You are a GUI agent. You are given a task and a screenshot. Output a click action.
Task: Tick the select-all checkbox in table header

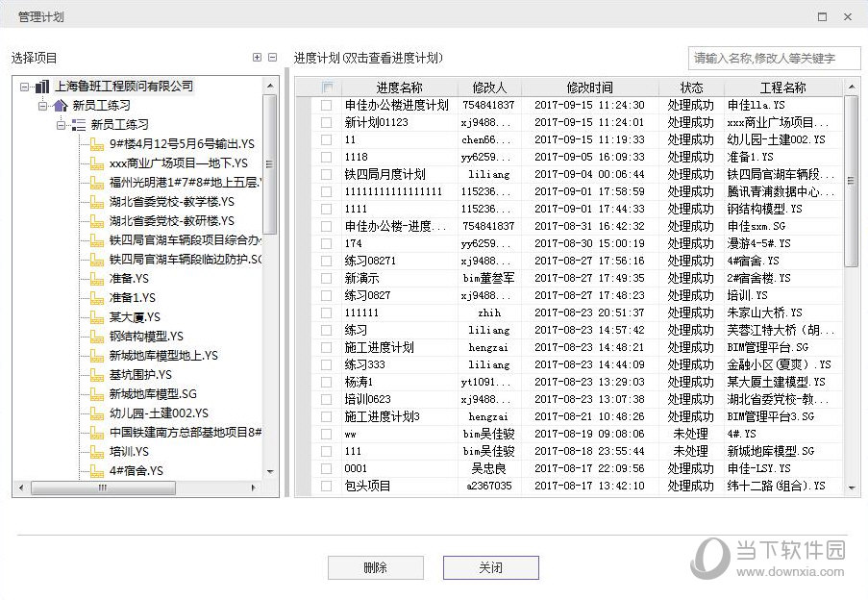coord(327,87)
